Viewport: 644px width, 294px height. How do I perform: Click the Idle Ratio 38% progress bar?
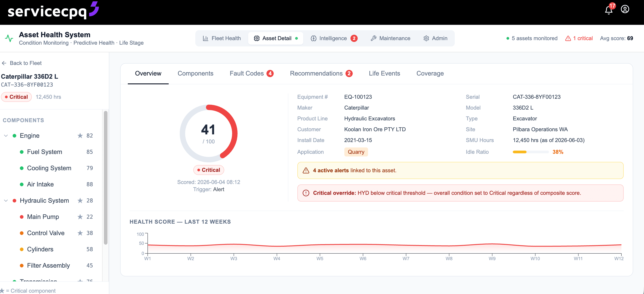tap(530, 152)
